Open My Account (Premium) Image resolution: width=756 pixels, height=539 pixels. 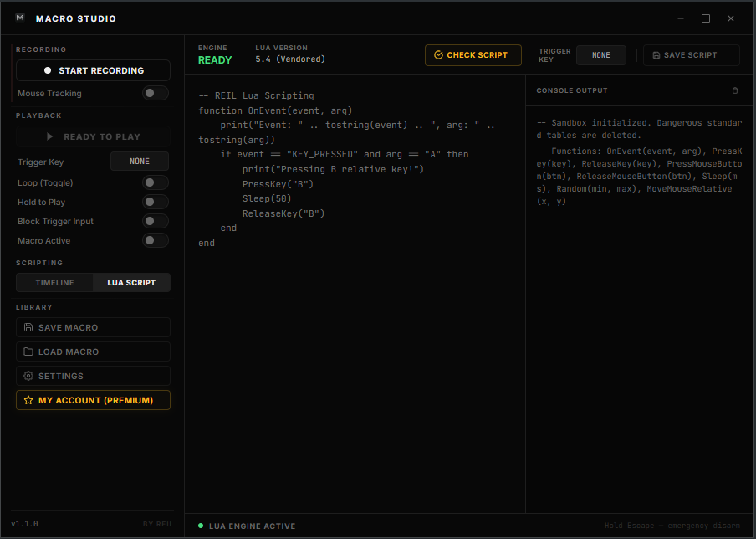[x=93, y=400]
